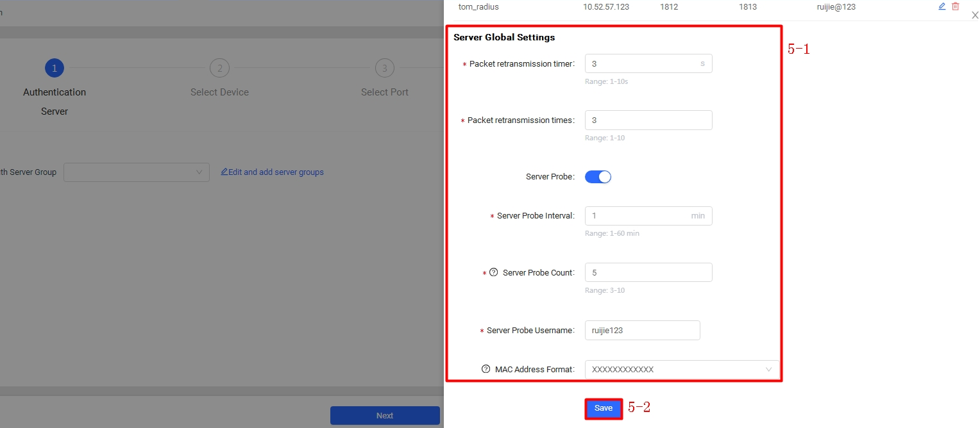
Task: Close the server settings side panel
Action: [975, 15]
